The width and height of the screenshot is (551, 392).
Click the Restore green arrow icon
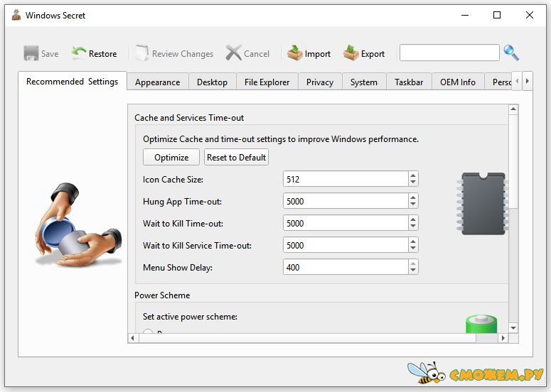[79, 53]
